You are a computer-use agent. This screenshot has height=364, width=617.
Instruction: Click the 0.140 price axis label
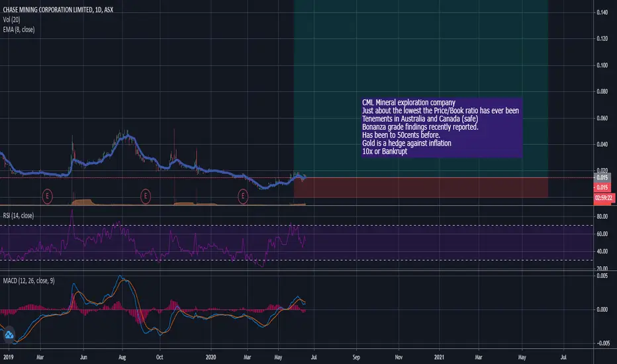[602, 12]
